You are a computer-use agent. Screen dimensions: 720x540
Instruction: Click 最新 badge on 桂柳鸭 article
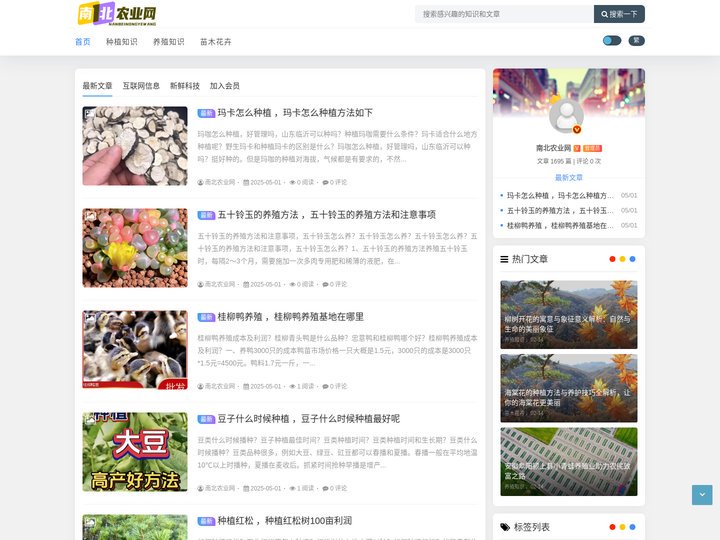coord(206,317)
